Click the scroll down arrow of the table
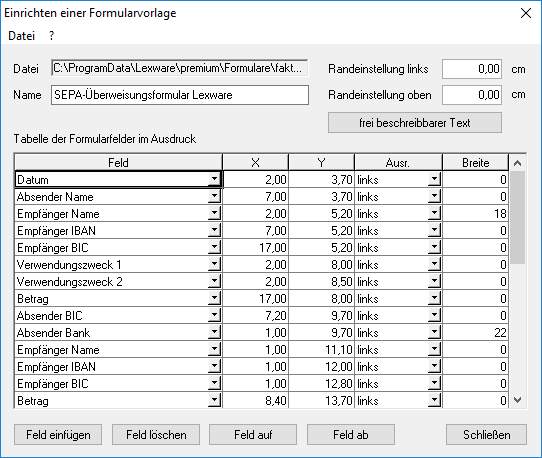This screenshot has width=542, height=458. 517,400
